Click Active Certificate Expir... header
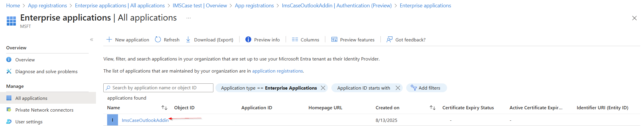 pyautogui.click(x=536, y=108)
